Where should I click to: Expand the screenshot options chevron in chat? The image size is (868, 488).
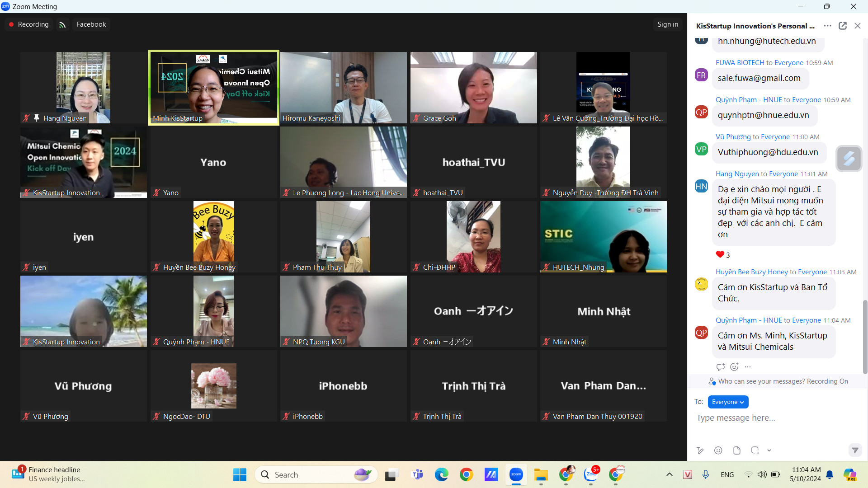pyautogui.click(x=769, y=450)
